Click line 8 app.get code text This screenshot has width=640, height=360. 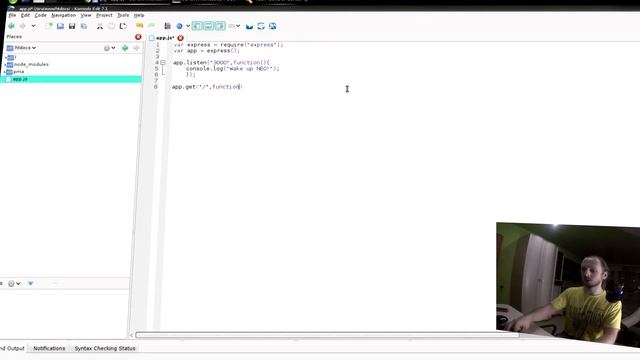point(207,87)
